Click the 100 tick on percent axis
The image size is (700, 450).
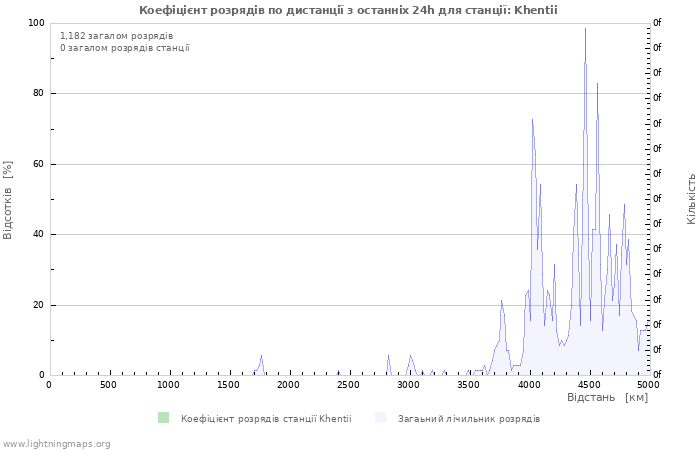(35, 23)
